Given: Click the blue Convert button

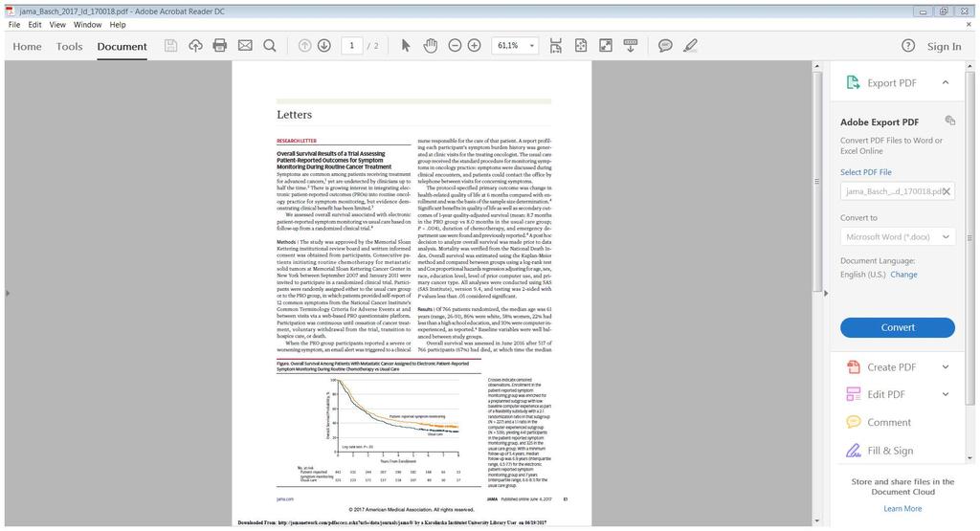Looking at the screenshot, I should [x=898, y=327].
